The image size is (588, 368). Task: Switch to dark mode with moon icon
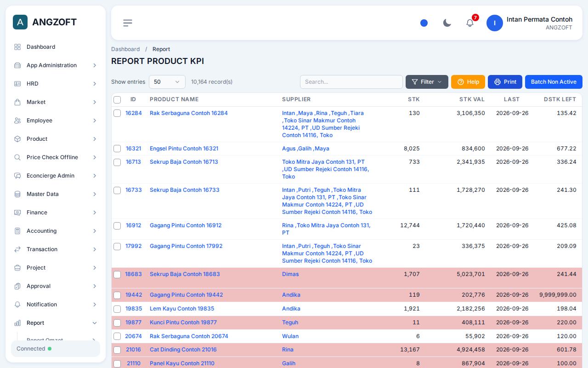click(x=447, y=23)
